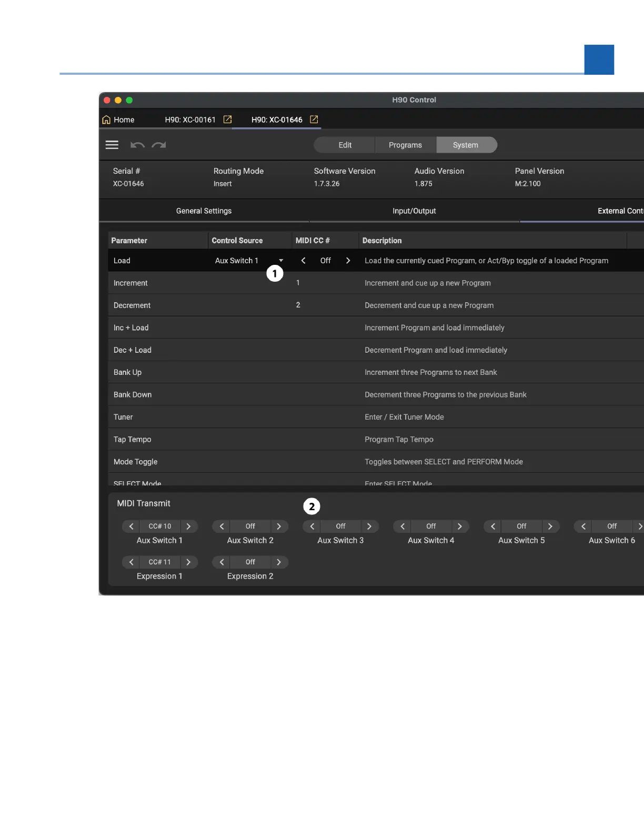The width and height of the screenshot is (644, 834).
Task: Select the Bank Down parameter row
Action: tap(376, 395)
